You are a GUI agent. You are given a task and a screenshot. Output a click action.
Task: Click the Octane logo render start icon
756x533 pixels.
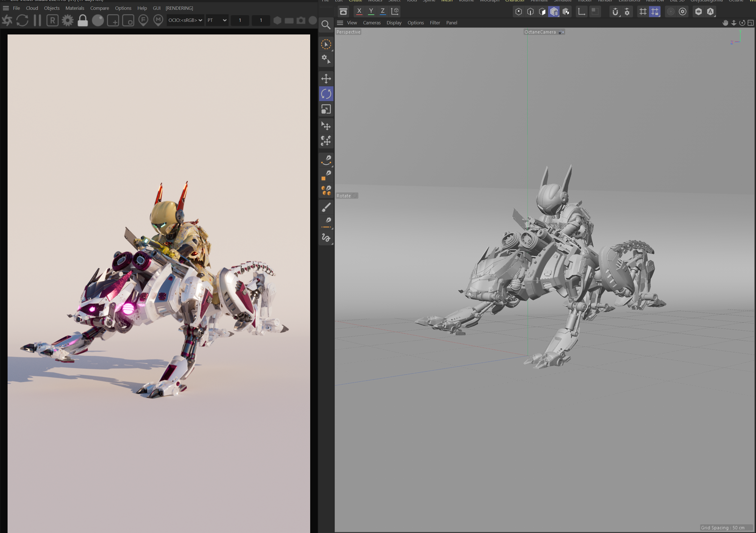(7, 20)
